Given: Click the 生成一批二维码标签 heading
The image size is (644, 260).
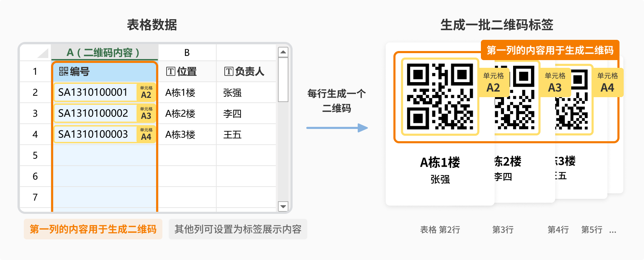Looking at the screenshot, I should [497, 25].
